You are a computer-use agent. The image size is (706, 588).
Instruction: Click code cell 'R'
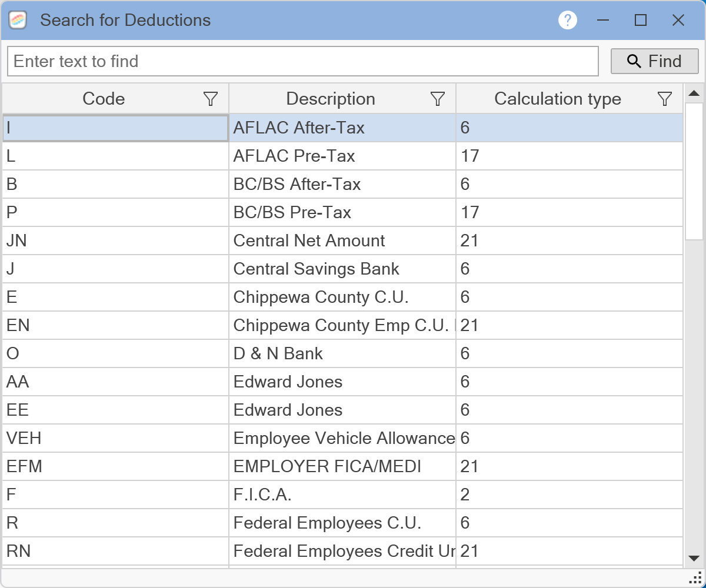(x=115, y=523)
